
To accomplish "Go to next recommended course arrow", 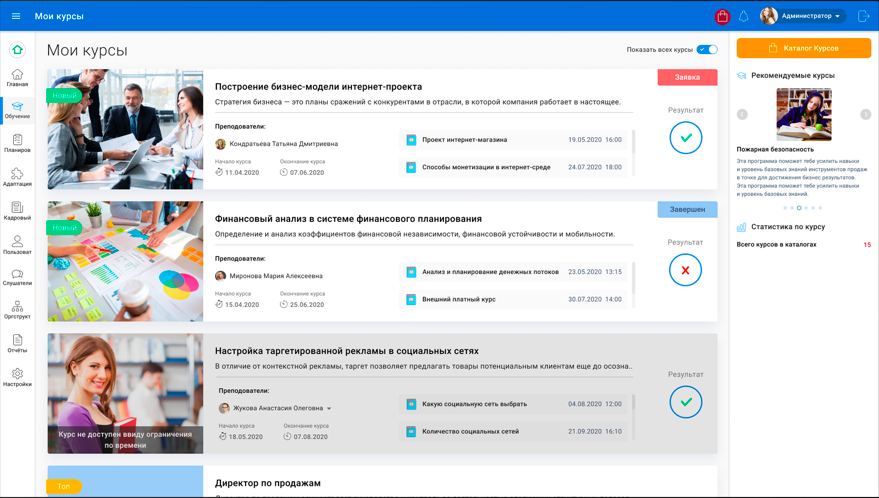I will click(x=866, y=114).
